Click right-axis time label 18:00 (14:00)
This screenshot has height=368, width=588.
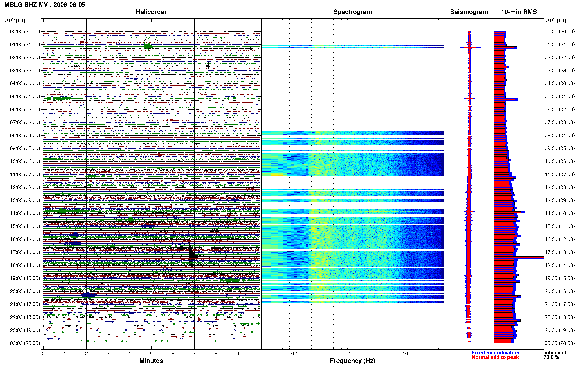(x=560, y=265)
